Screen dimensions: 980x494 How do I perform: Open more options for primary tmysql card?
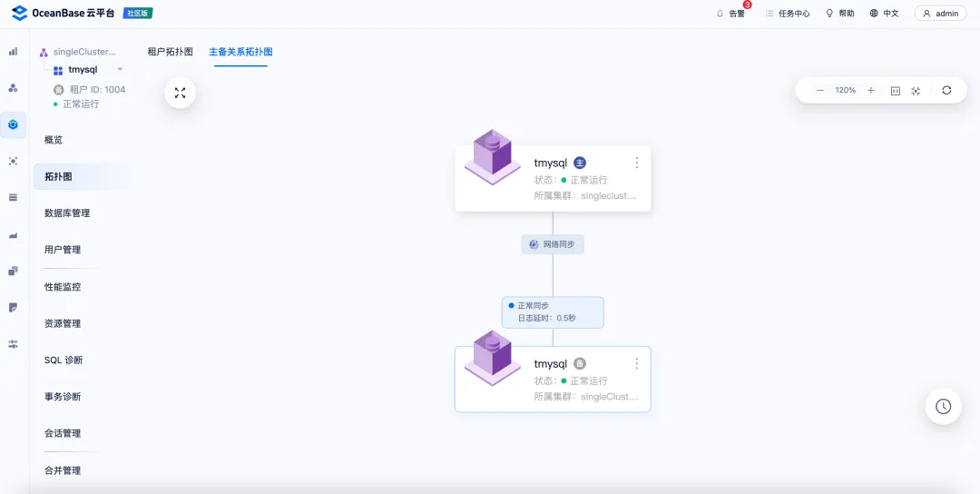[636, 163]
